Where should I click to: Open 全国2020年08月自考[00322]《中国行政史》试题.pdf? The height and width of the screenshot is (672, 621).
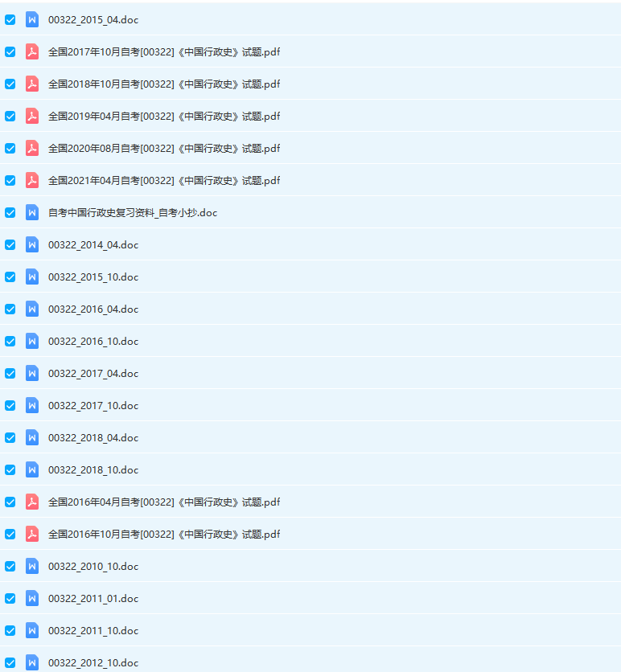[164, 148]
